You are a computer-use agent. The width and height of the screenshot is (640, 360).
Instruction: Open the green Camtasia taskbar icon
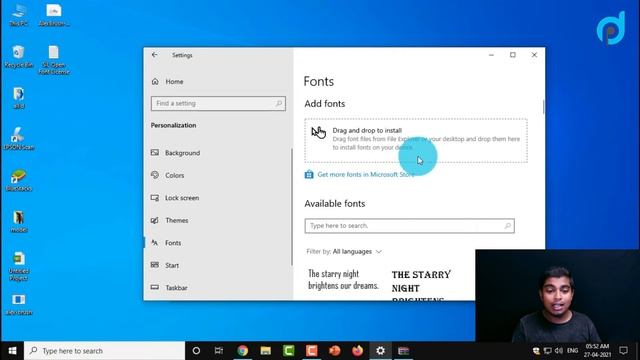[289, 351]
